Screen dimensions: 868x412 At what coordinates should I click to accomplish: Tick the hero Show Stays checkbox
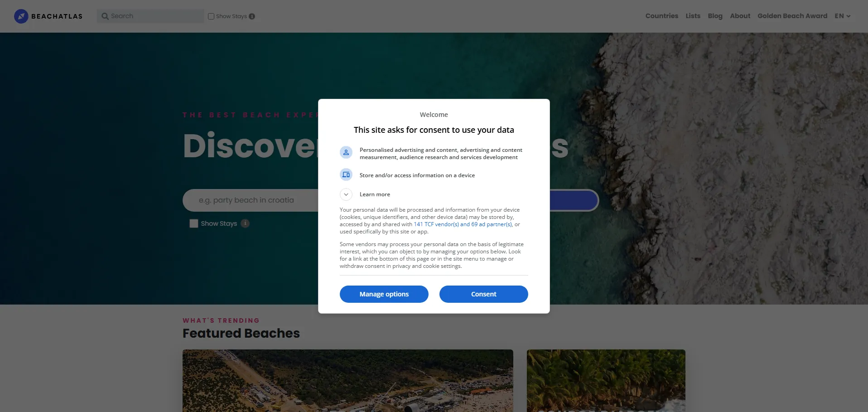(x=194, y=223)
